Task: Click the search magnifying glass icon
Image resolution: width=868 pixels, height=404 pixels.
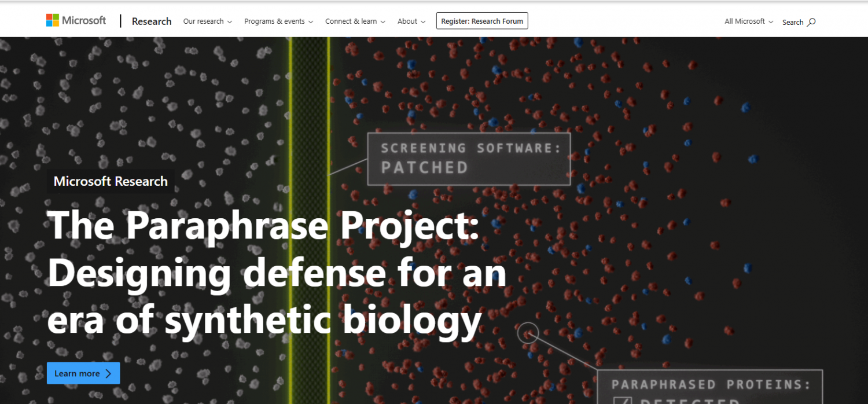Action: point(811,22)
